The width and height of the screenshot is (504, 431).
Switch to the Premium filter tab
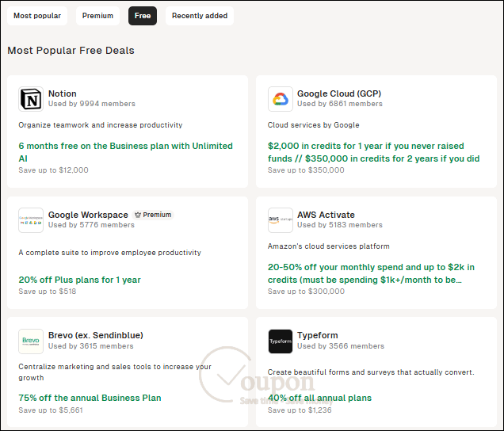97,16
